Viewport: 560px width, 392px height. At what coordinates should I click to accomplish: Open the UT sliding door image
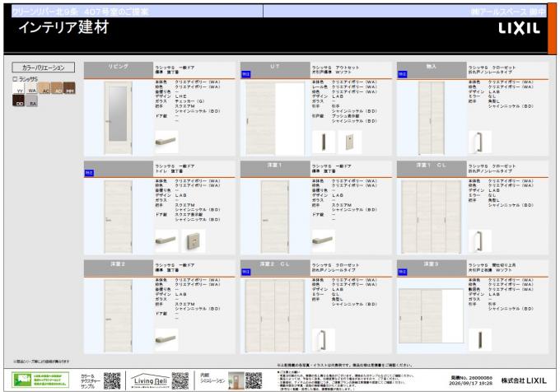[x=275, y=119]
